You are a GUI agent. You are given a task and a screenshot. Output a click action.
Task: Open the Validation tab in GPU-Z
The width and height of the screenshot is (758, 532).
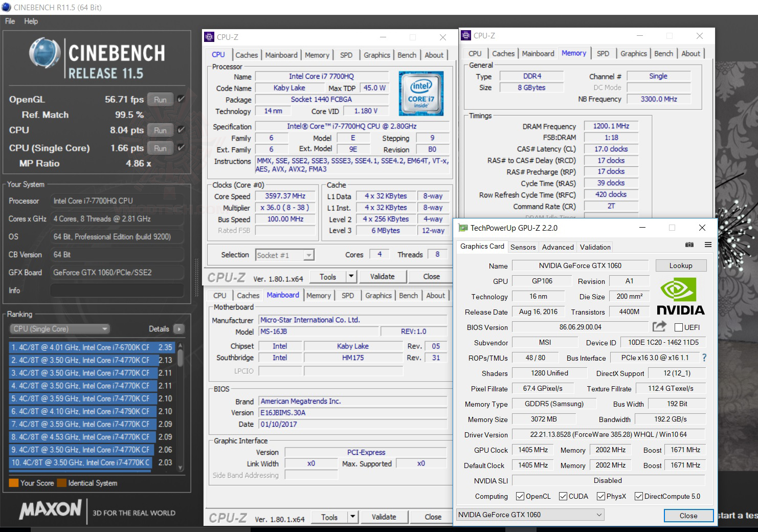coord(595,247)
